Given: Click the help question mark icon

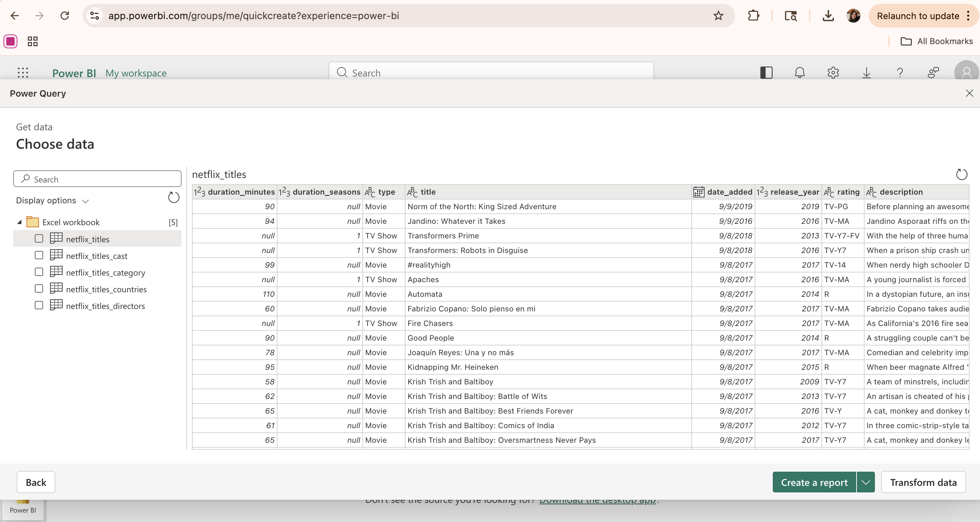Looking at the screenshot, I should (x=900, y=73).
